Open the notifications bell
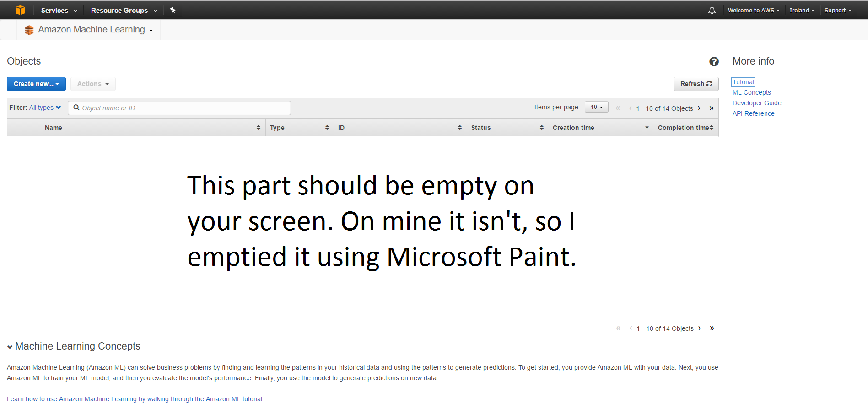The image size is (868, 409). (x=712, y=10)
